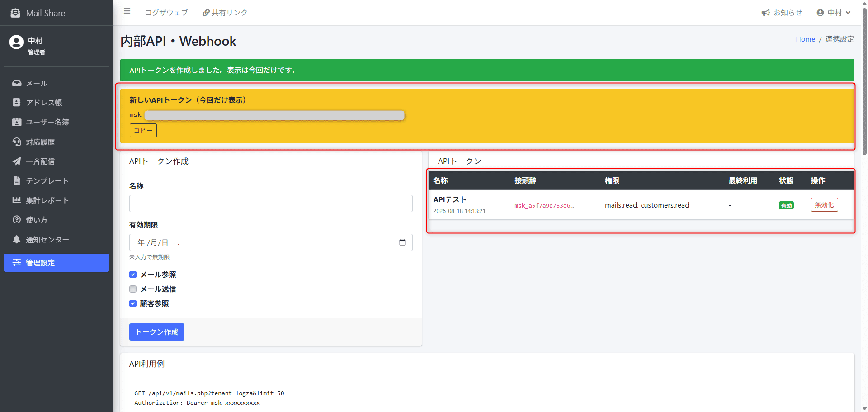Go to ユーザー名簿 in the sidebar
The width and height of the screenshot is (868, 412).
(57, 122)
